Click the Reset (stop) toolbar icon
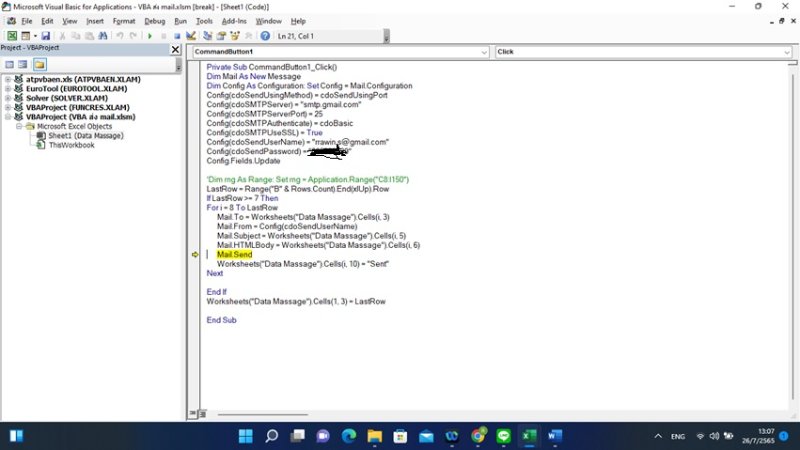Screen dimensions: 800x450 (177, 36)
